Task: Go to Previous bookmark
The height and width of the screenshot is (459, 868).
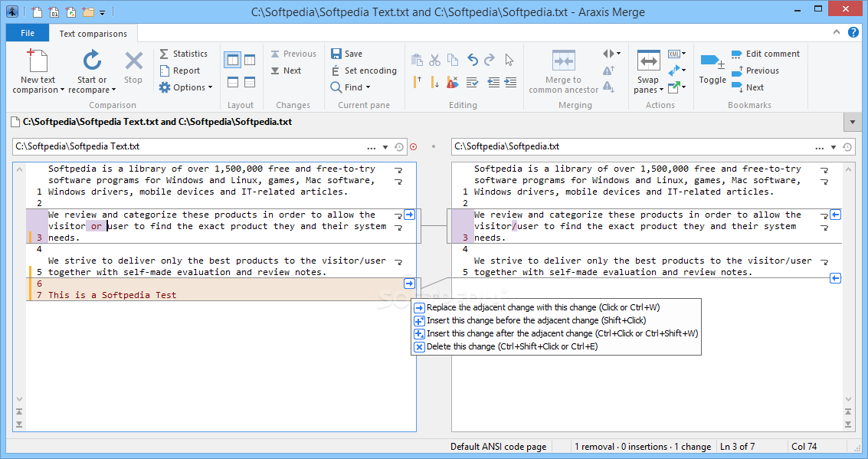Action: click(755, 70)
